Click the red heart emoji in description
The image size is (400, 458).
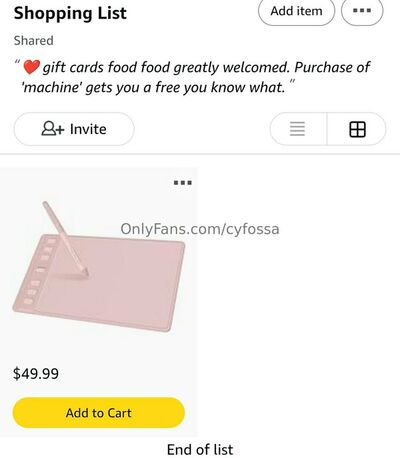coord(32,67)
